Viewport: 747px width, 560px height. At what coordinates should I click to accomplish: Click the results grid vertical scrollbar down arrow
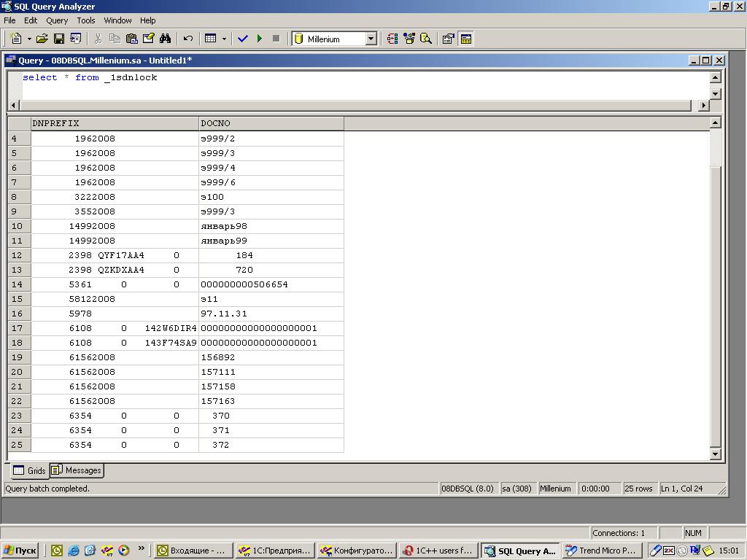[x=715, y=454]
